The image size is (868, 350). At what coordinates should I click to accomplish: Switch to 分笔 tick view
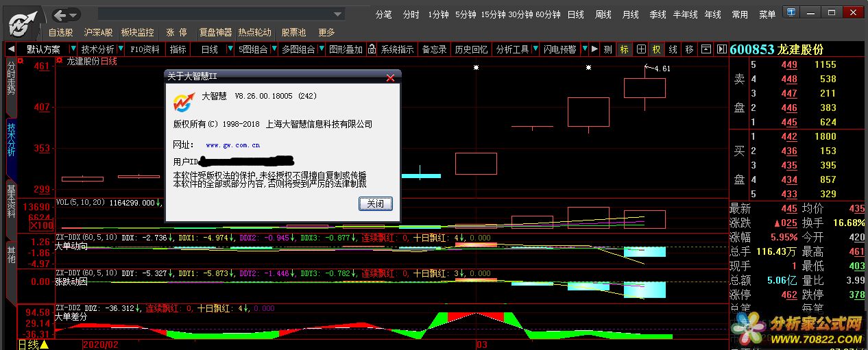point(384,14)
